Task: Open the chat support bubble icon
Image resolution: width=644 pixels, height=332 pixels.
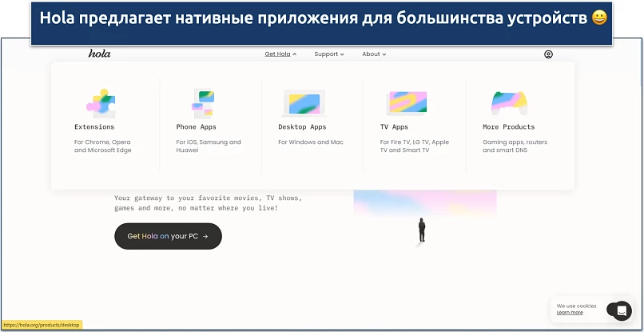Action: coord(622,311)
